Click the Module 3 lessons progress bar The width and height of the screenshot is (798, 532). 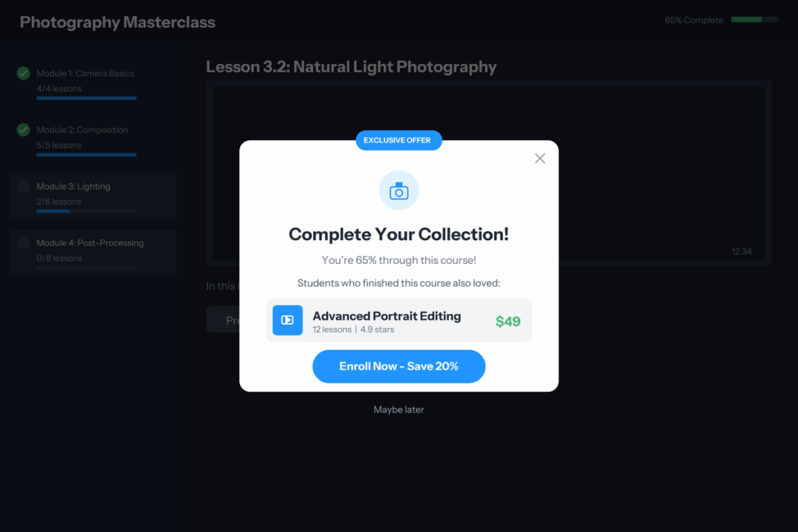(87, 211)
